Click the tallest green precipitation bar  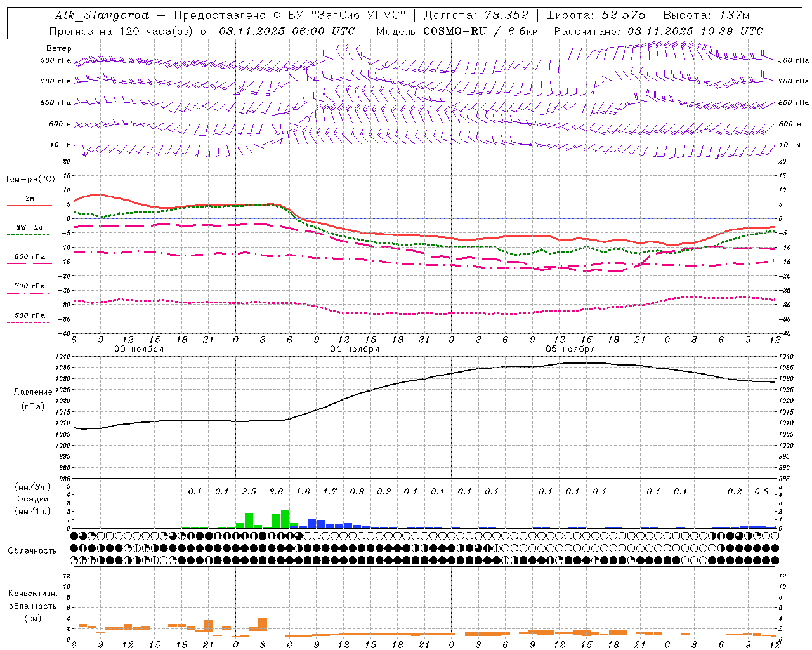click(x=285, y=519)
